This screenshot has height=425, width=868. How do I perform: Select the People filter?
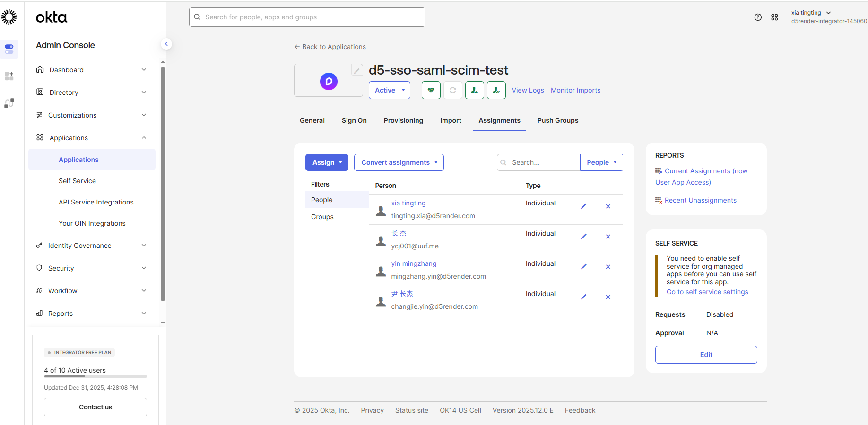pos(322,200)
